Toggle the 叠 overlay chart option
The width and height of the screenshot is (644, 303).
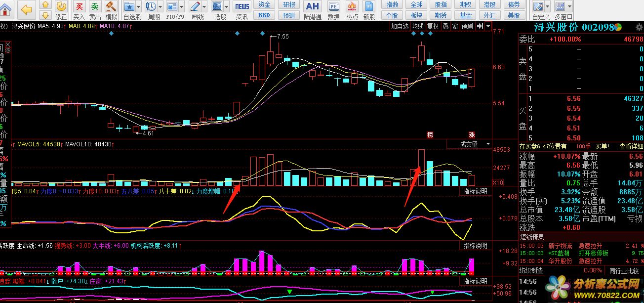click(x=445, y=26)
